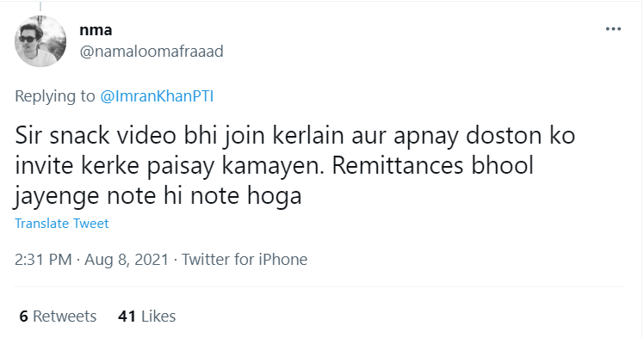Open the @ImranKhanPTI profile link

click(157, 96)
